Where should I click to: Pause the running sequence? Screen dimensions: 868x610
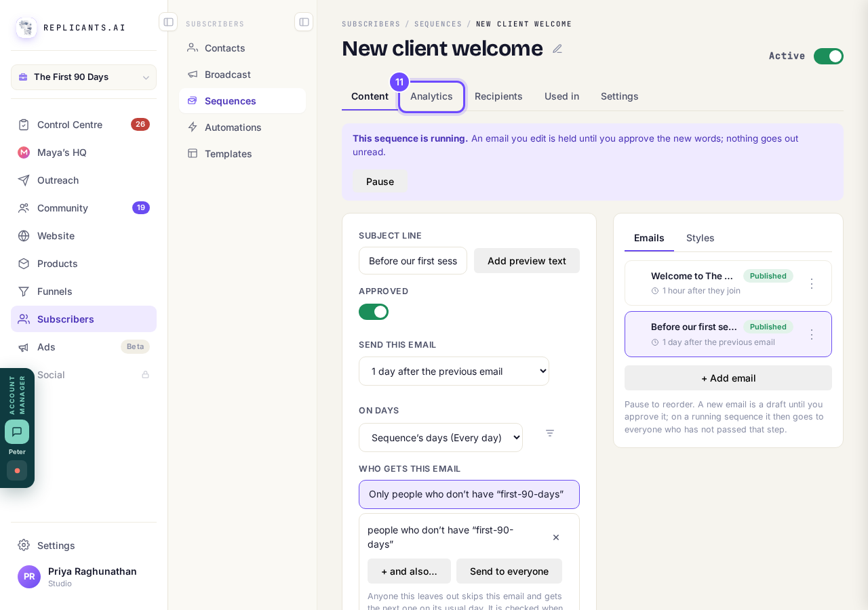point(380,182)
